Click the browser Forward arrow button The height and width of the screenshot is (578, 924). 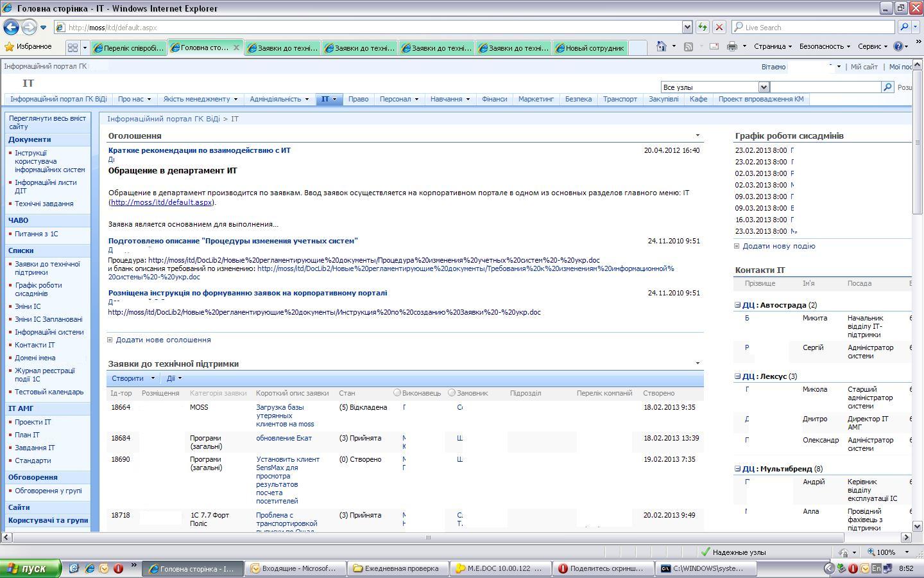(x=29, y=27)
